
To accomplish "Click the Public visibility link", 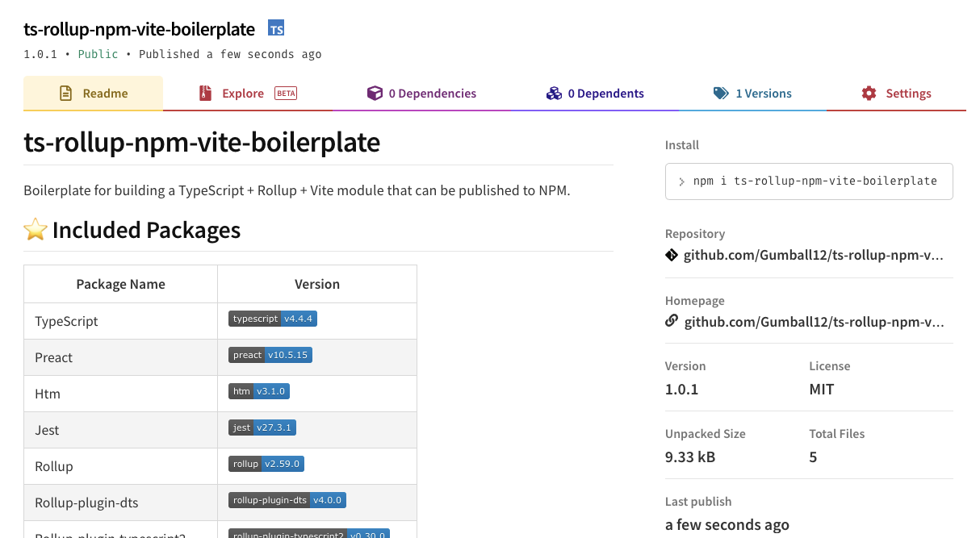I will click(98, 53).
